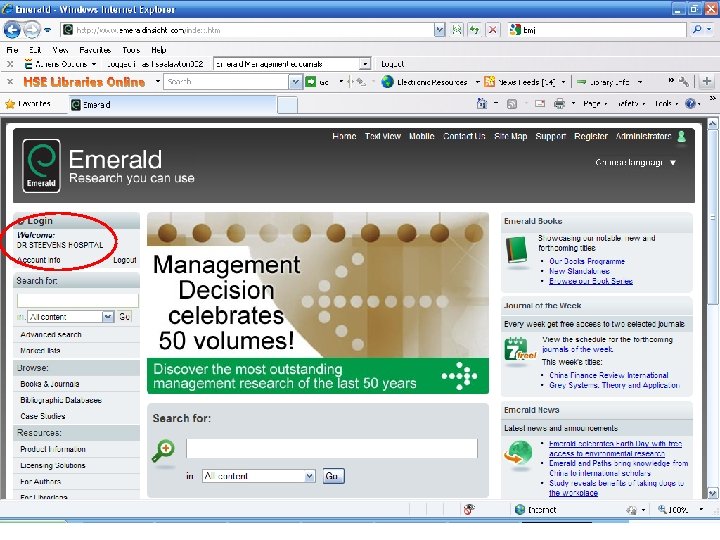Open the Tools menu
Image resolution: width=720 pixels, height=540 pixels.
[131, 50]
